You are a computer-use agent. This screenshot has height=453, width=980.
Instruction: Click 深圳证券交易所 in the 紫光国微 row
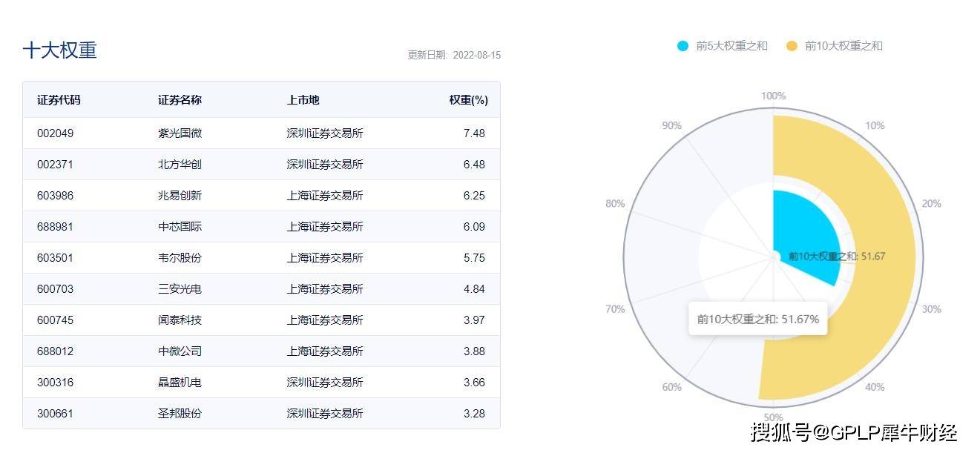325,133
